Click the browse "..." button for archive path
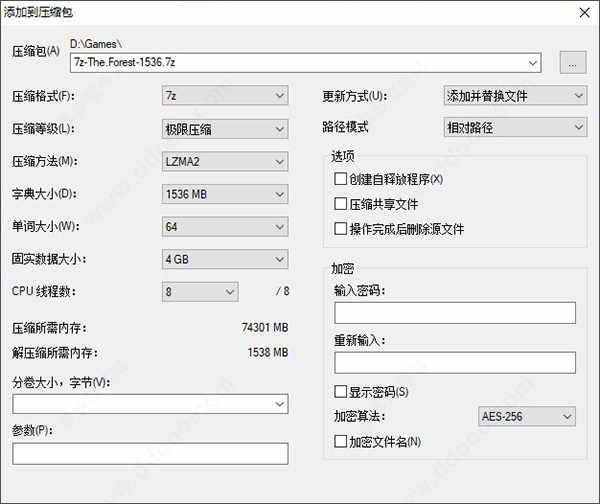The height and width of the screenshot is (504, 600). click(x=573, y=62)
